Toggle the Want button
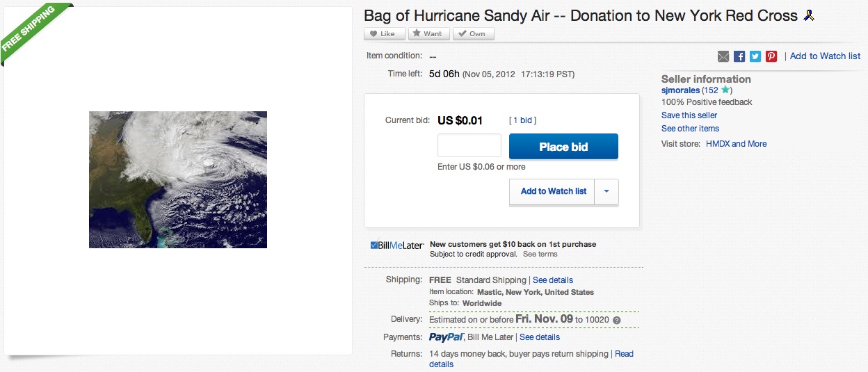This screenshot has width=868, height=372. point(428,33)
